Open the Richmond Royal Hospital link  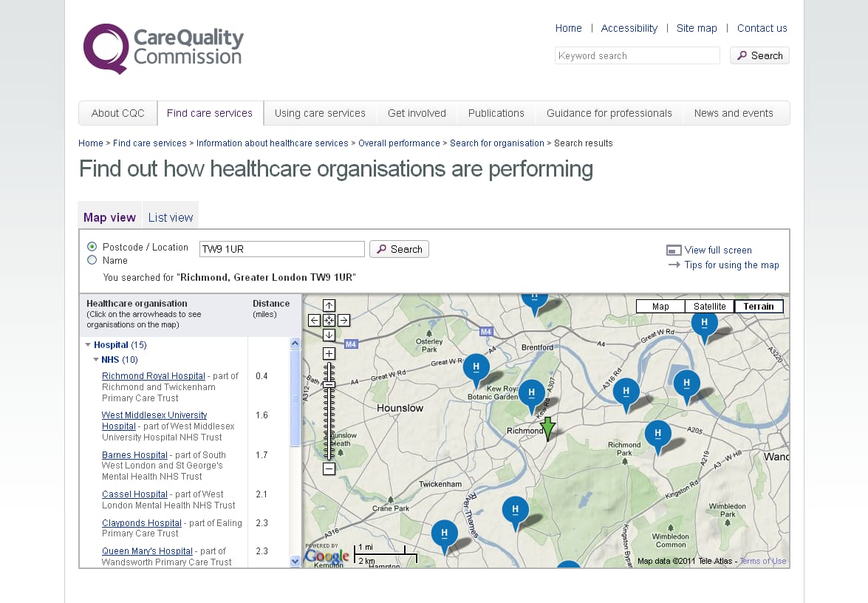(154, 376)
